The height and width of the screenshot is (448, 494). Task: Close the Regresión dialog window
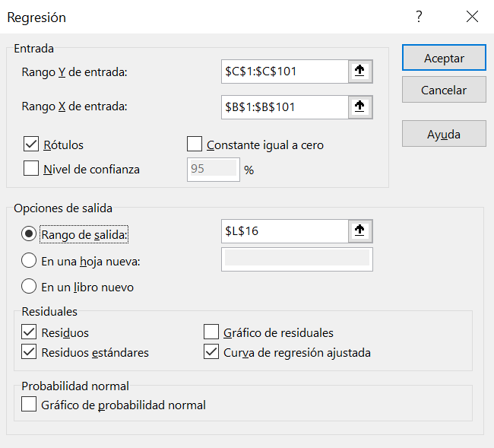coord(472,17)
